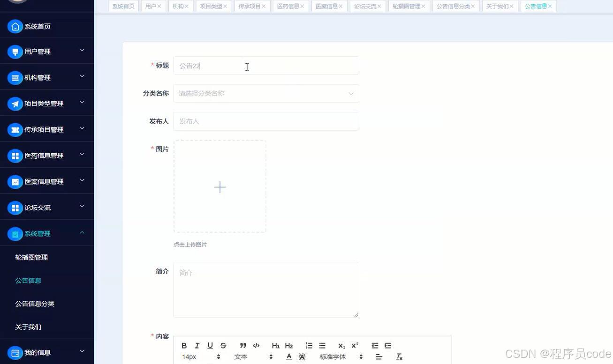Open the text color picker

tap(289, 357)
